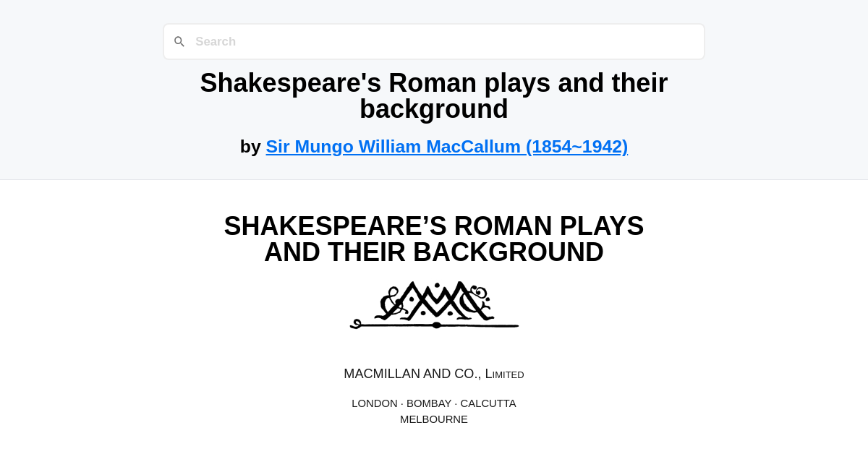868x454 pixels.
Task: Click the Search placeholder text
Action: pos(216,41)
